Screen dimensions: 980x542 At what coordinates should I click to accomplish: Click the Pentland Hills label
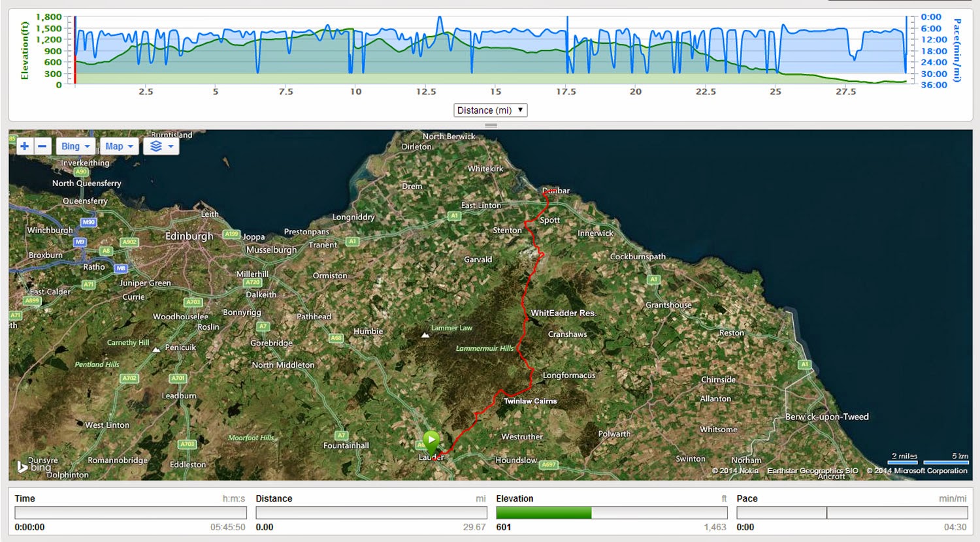click(97, 364)
